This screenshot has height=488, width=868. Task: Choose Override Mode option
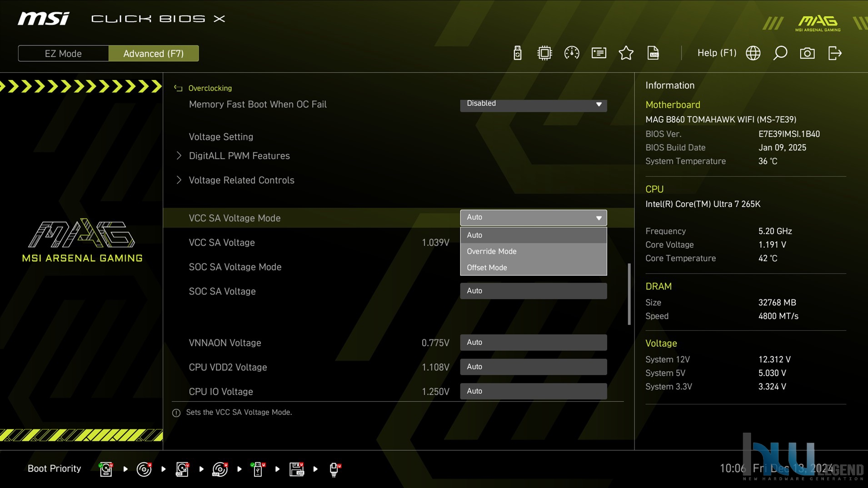(534, 251)
